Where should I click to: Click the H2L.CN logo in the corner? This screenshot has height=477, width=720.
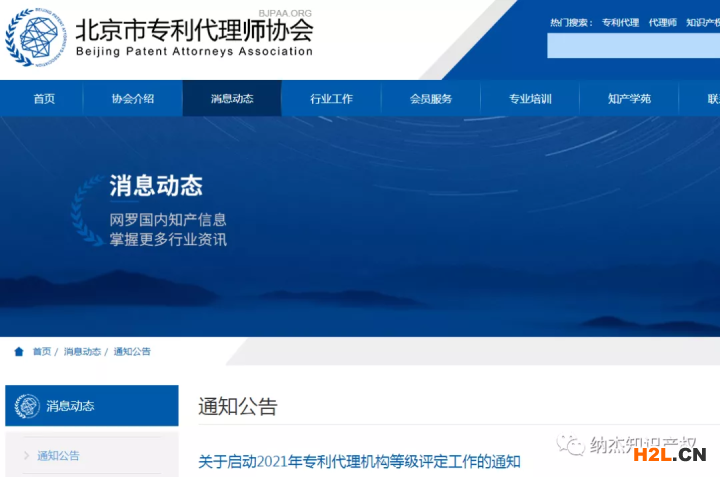[x=669, y=456]
